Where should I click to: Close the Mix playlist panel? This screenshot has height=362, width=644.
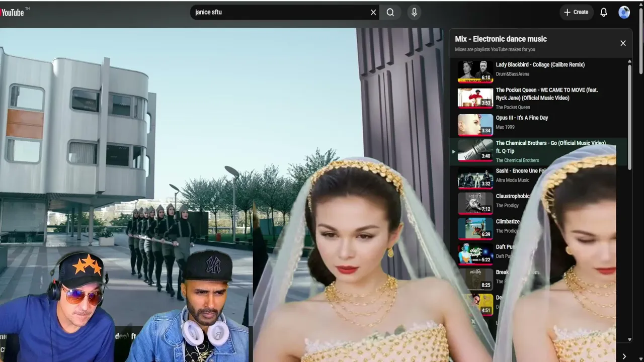coord(623,43)
